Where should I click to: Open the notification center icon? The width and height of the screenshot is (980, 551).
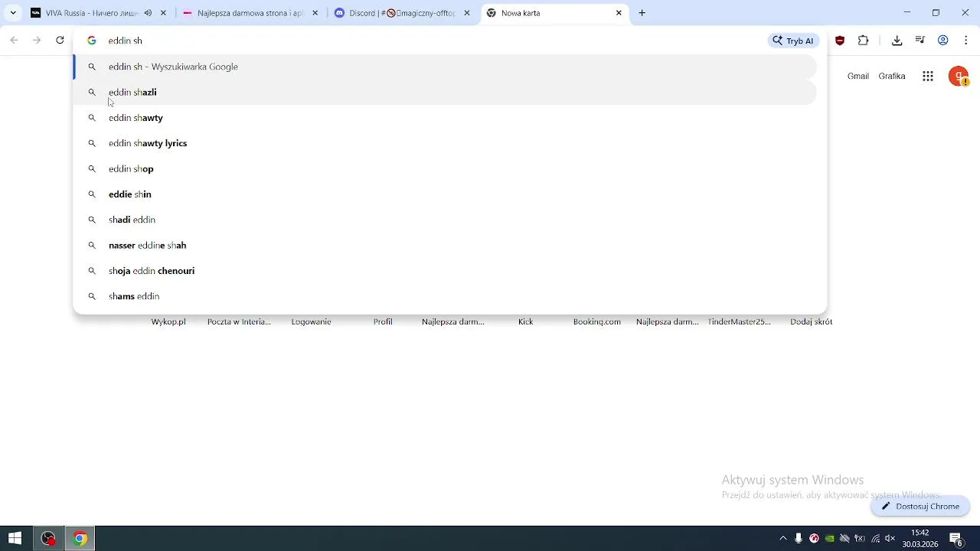pos(956,539)
